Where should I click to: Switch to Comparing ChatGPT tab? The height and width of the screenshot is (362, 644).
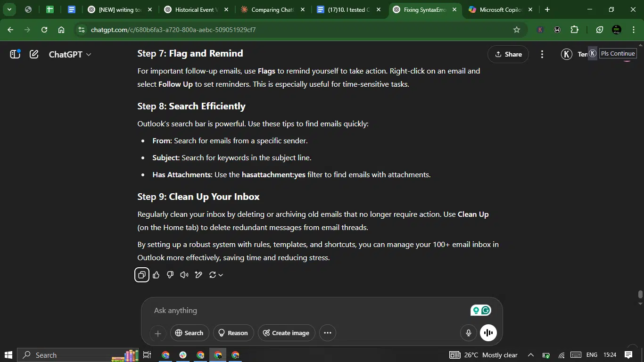click(x=272, y=9)
